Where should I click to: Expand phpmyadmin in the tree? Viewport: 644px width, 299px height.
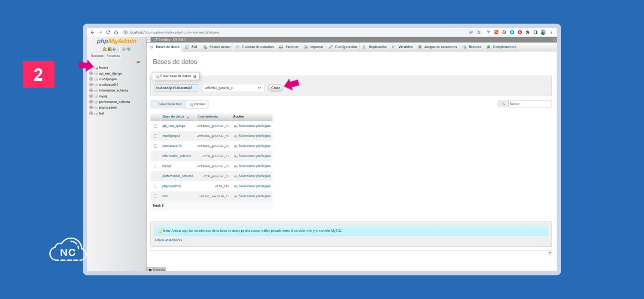(x=91, y=107)
